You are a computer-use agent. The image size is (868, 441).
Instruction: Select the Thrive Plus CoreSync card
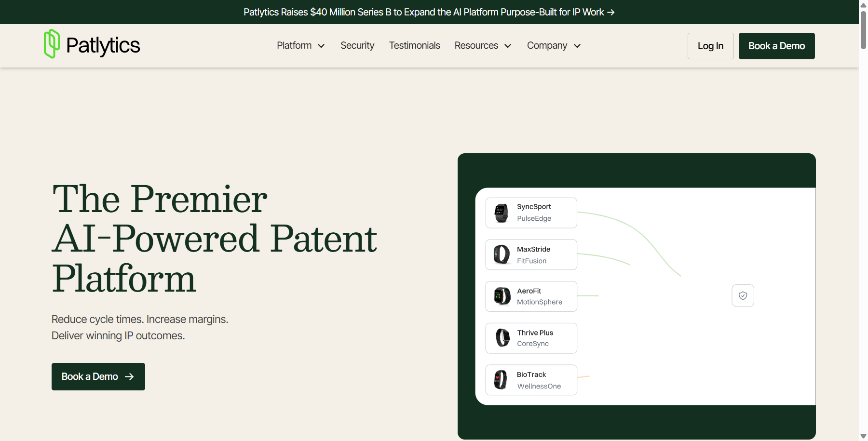tap(531, 338)
